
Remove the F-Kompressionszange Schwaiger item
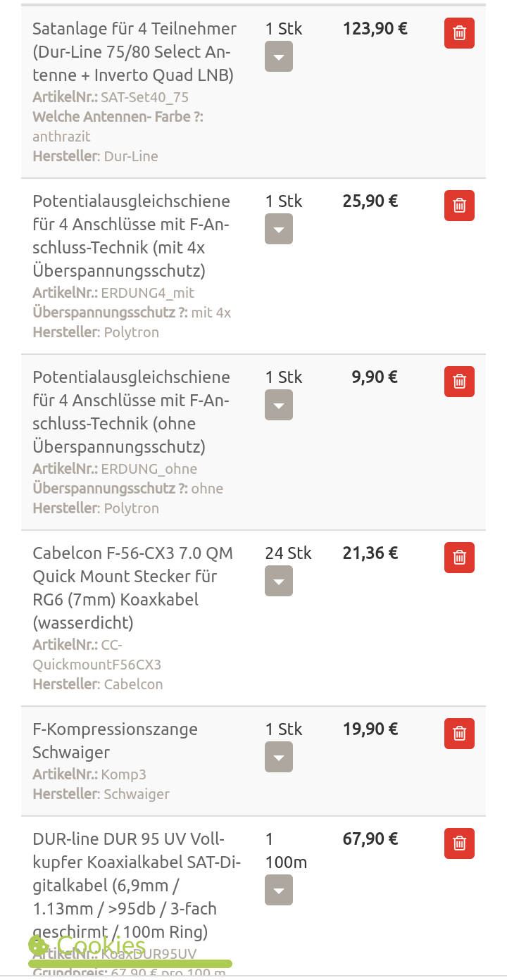[459, 734]
